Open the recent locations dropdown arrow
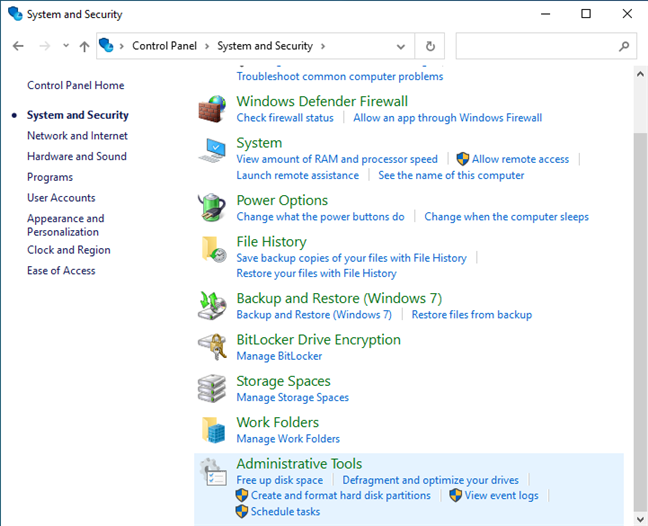This screenshot has width=648, height=526. pos(66,45)
